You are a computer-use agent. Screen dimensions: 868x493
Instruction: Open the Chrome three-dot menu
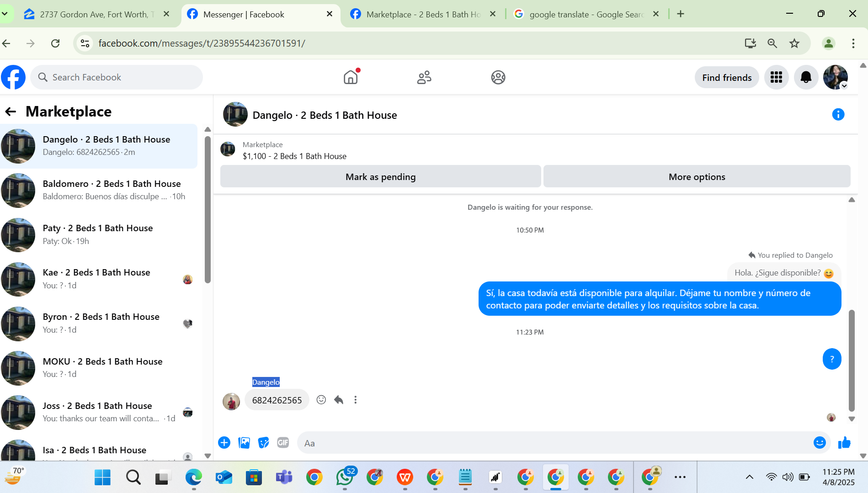[x=853, y=43]
